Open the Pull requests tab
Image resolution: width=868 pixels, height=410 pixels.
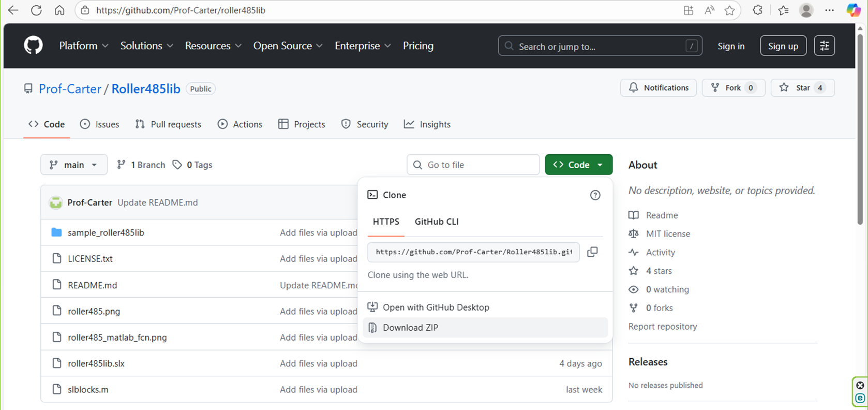[168, 124]
